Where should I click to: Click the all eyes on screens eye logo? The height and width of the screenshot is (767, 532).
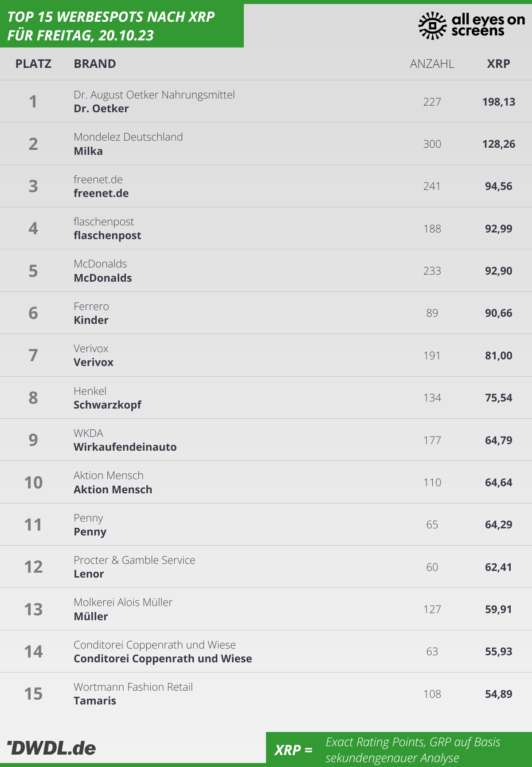coord(432,26)
